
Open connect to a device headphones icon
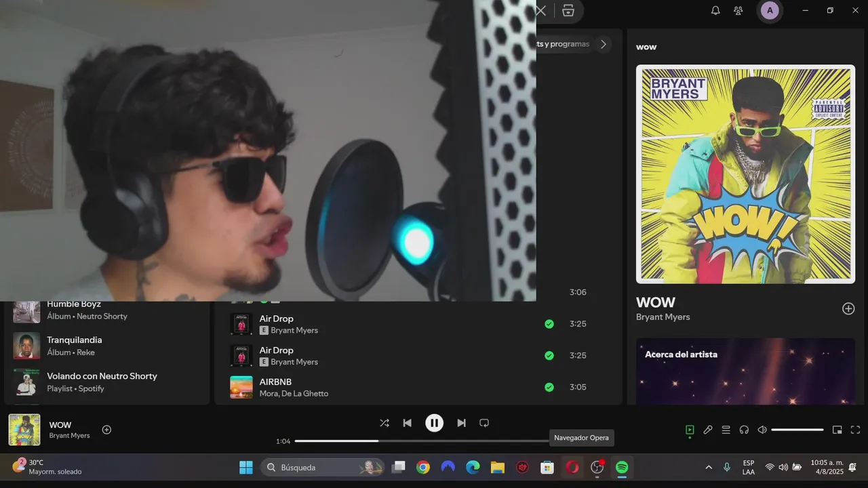coord(744,430)
